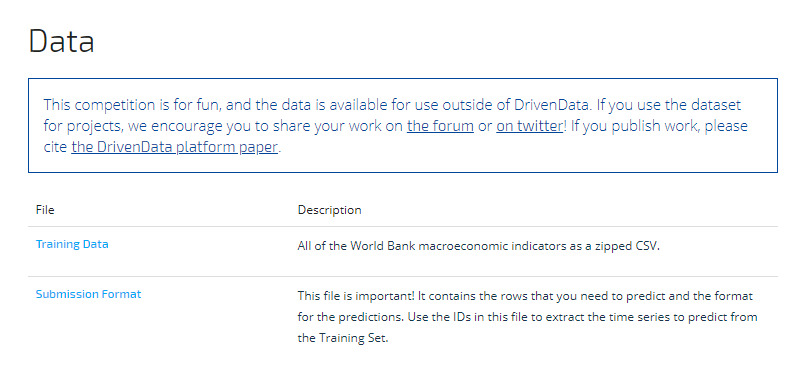Open "the forum" link
The height and width of the screenshot is (367, 798).
[x=440, y=126]
